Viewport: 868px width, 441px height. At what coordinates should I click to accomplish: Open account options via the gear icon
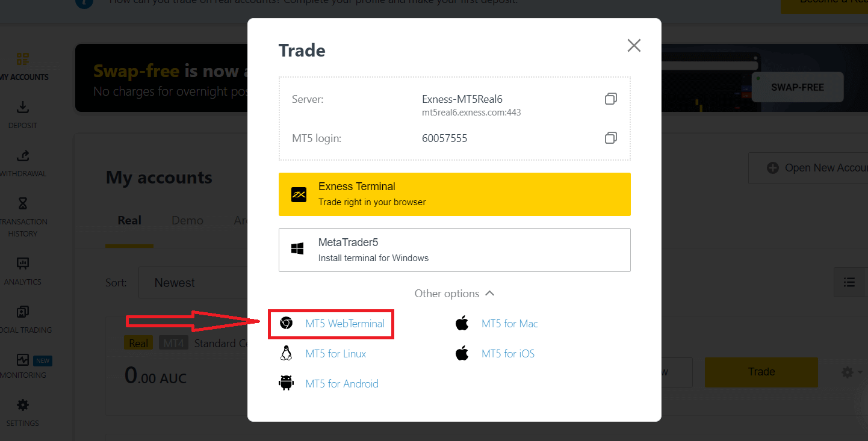(x=848, y=372)
